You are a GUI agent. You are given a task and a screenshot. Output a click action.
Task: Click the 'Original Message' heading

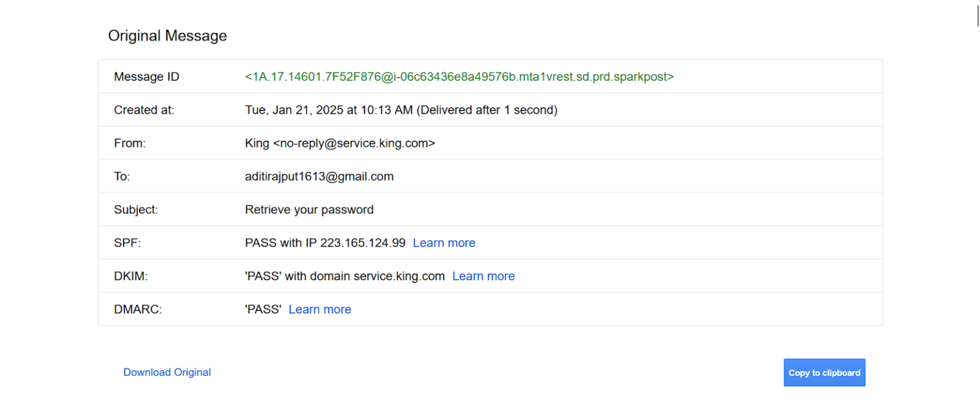coord(167,36)
